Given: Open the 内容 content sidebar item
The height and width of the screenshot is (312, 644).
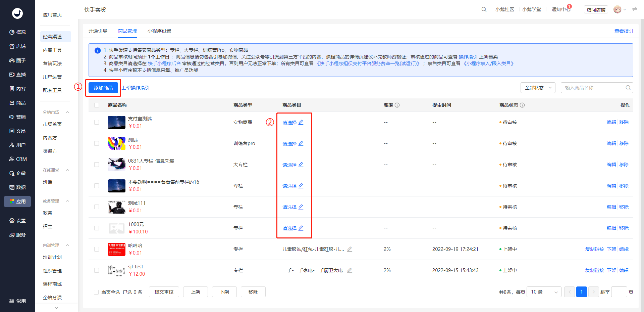Looking at the screenshot, I should coord(17,89).
